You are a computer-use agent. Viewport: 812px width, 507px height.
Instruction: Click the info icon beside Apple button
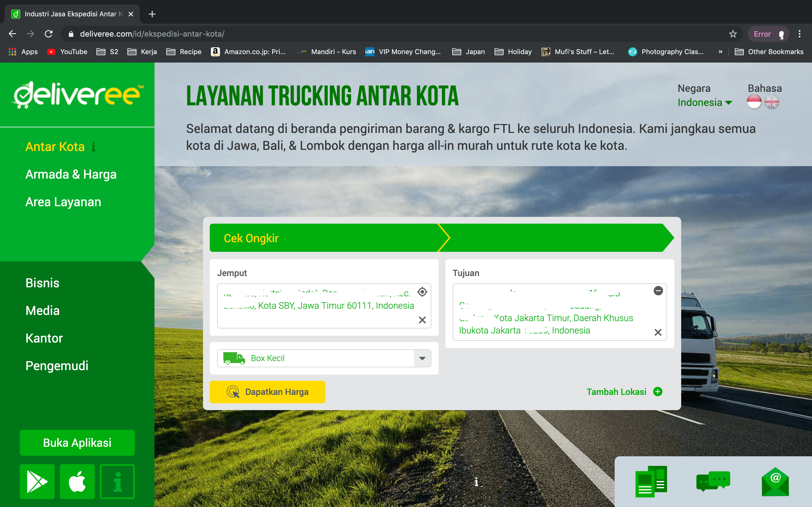(x=117, y=482)
